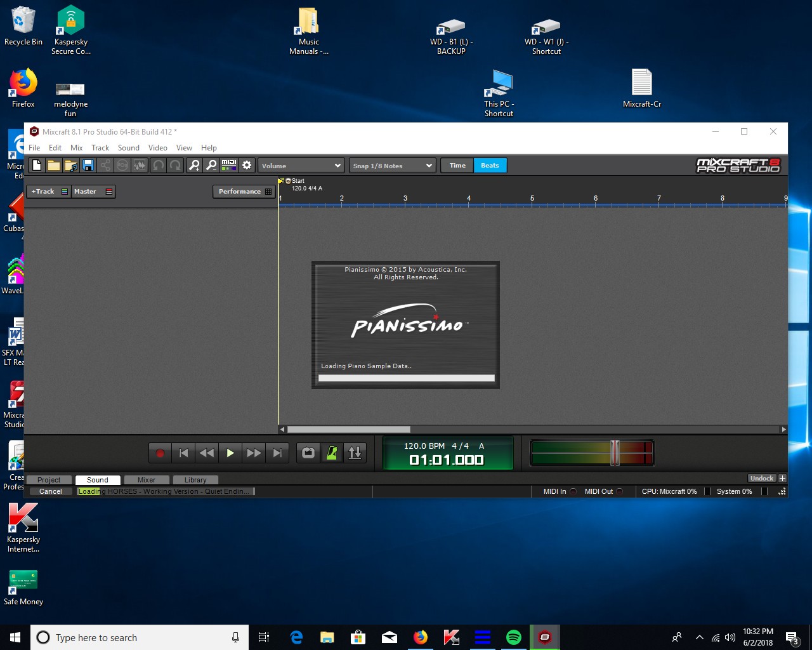Click the MIDI Out status indicator
Viewport: 812px width, 650px height.
click(x=603, y=491)
